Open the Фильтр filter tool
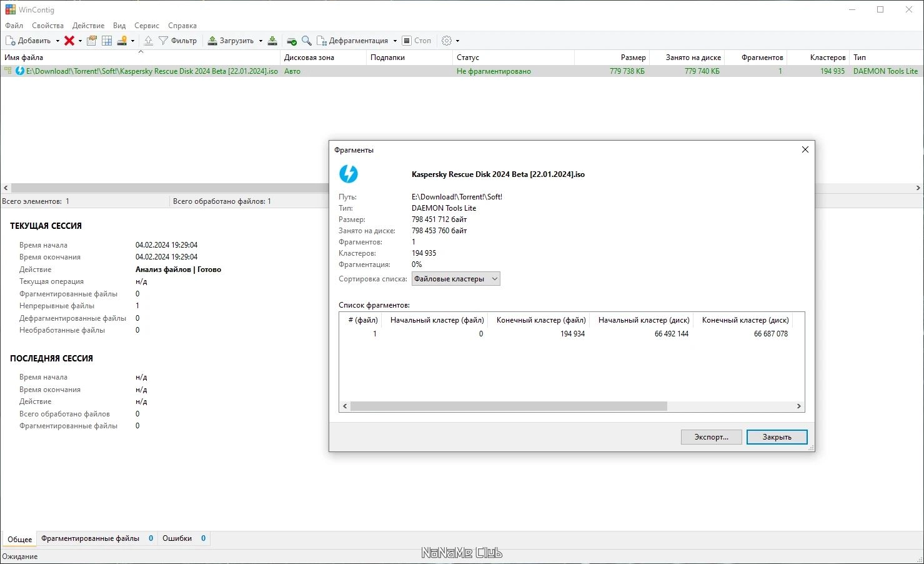This screenshot has height=564, width=924. tap(177, 41)
